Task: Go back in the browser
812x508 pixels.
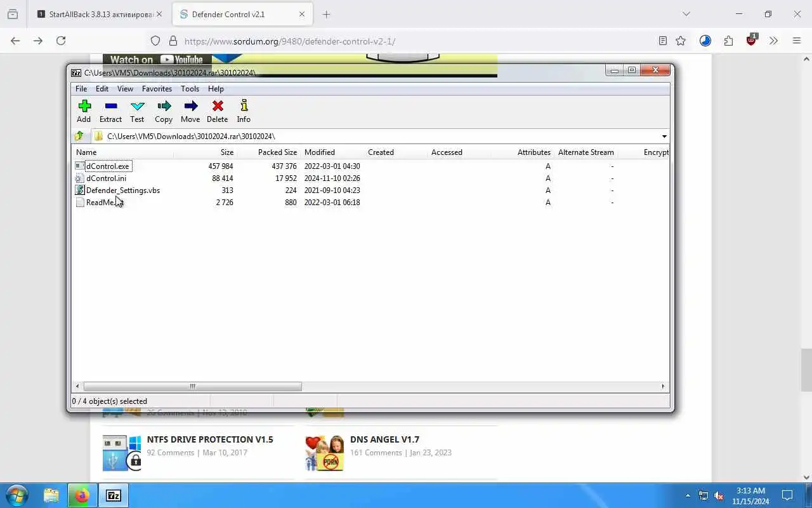Action: pos(15,41)
